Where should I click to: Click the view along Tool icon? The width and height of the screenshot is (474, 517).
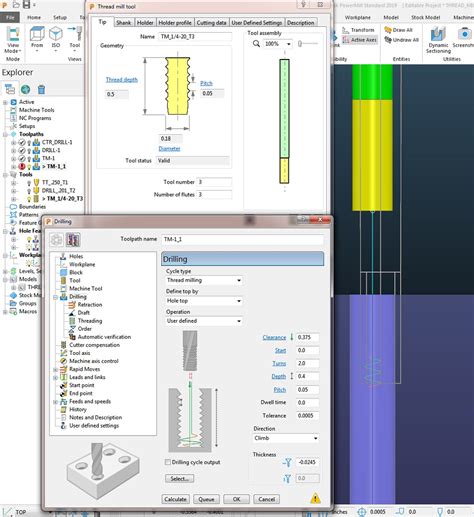point(75,34)
